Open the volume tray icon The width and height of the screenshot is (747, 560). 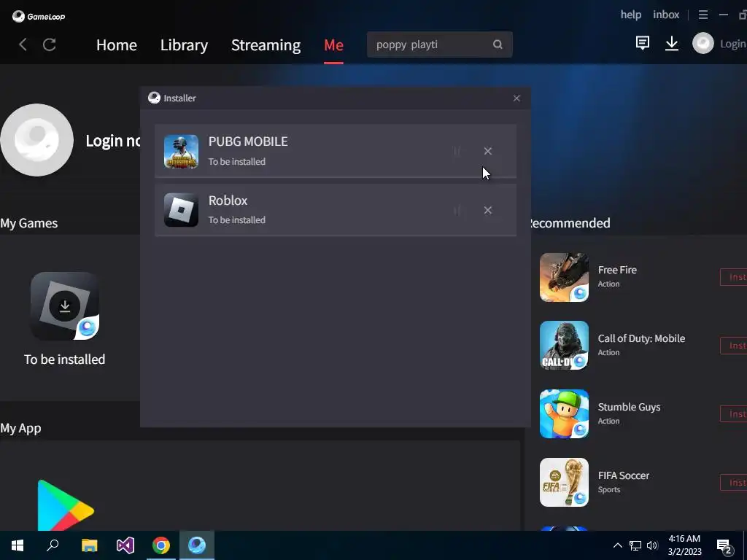pyautogui.click(x=653, y=545)
